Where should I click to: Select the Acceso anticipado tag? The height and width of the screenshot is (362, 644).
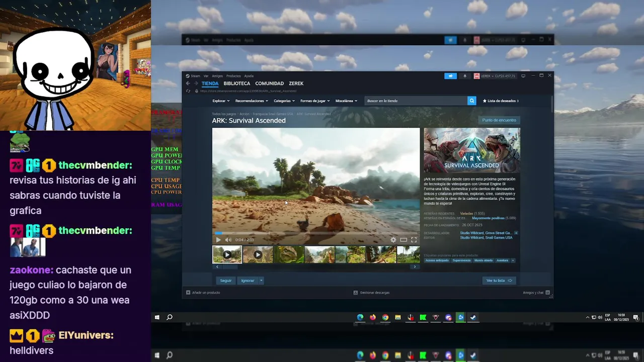click(437, 260)
